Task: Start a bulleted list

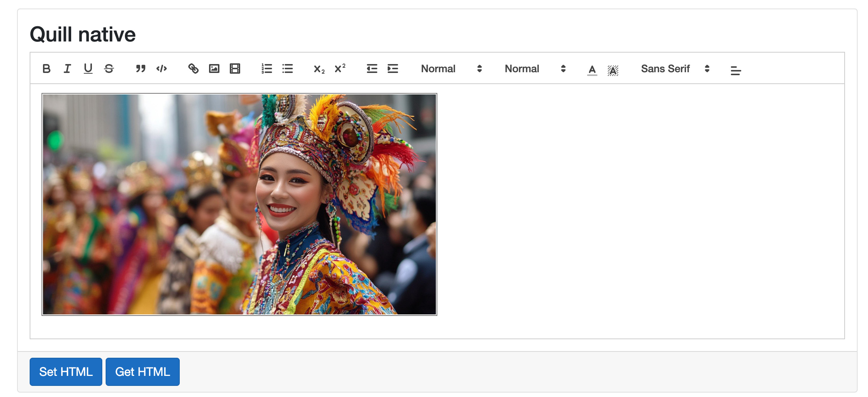Action: point(287,69)
